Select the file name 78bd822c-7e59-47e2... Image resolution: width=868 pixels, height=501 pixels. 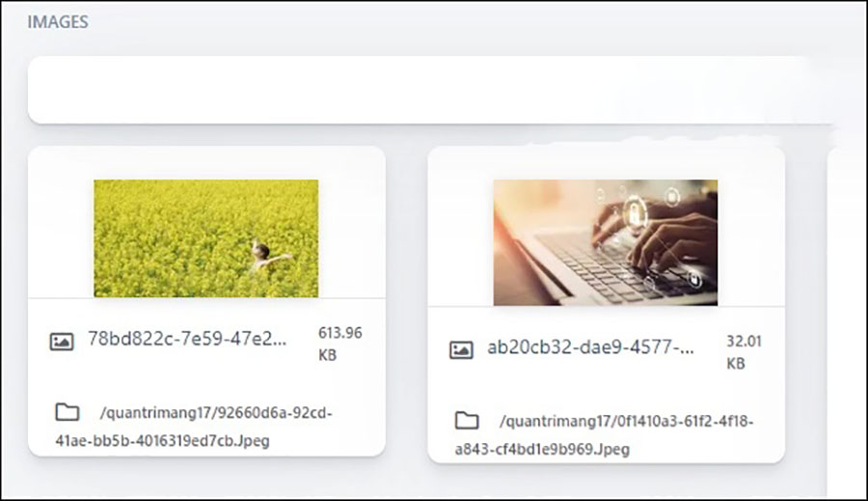click(188, 339)
